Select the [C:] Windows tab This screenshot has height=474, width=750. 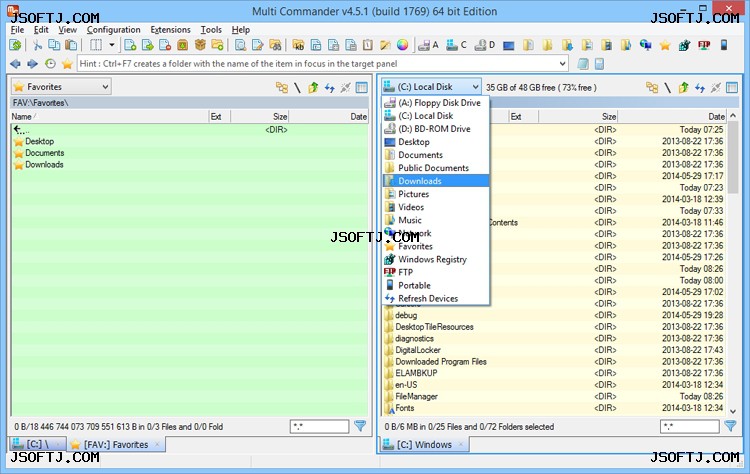click(424, 444)
